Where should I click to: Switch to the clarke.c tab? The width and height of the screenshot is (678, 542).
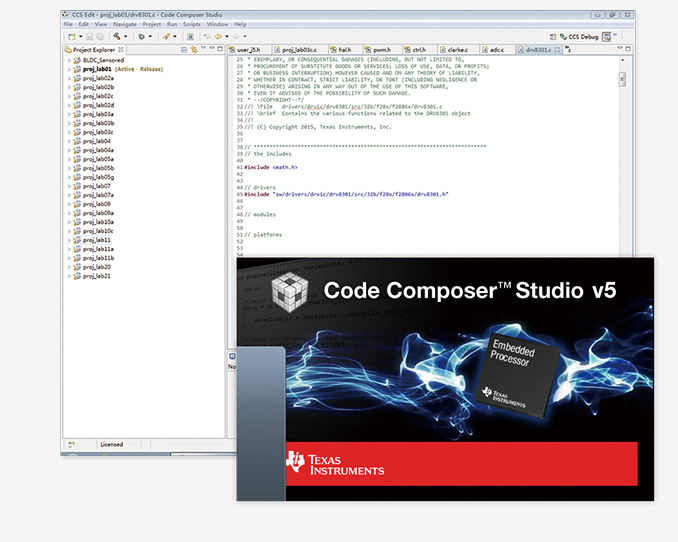457,50
